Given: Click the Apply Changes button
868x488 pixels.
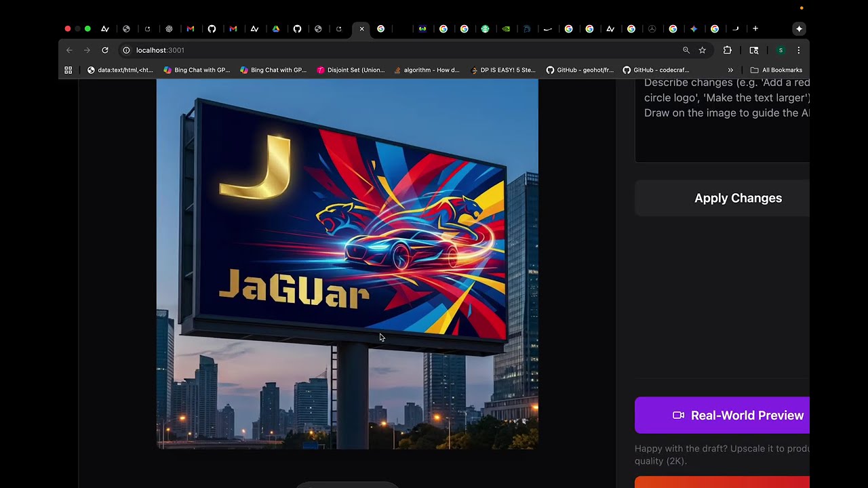Looking at the screenshot, I should (x=722, y=198).
